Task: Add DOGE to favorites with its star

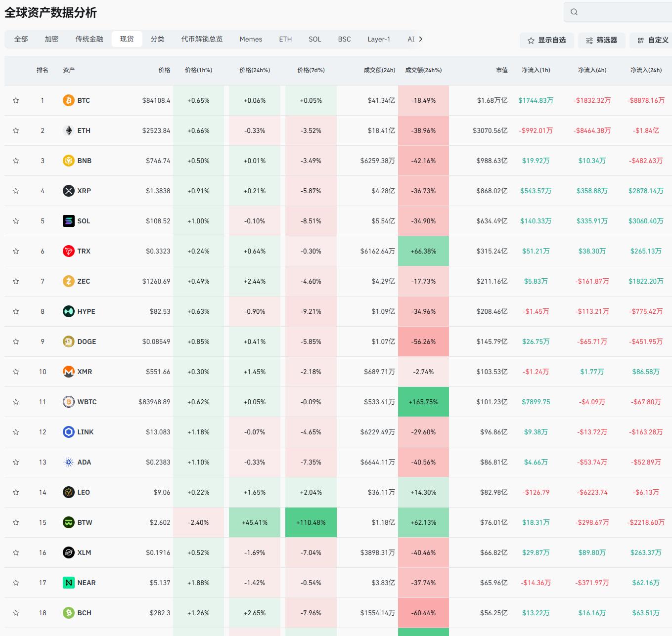Action: click(x=16, y=341)
